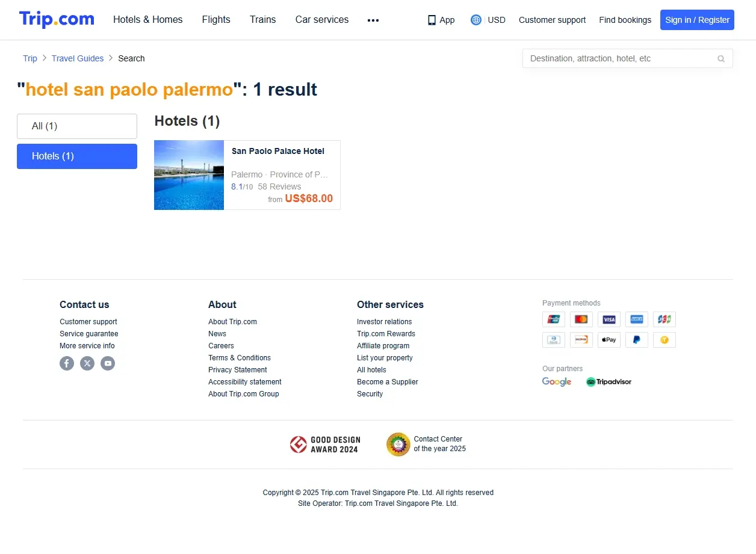Click the PayPal payment icon

pyautogui.click(x=637, y=340)
